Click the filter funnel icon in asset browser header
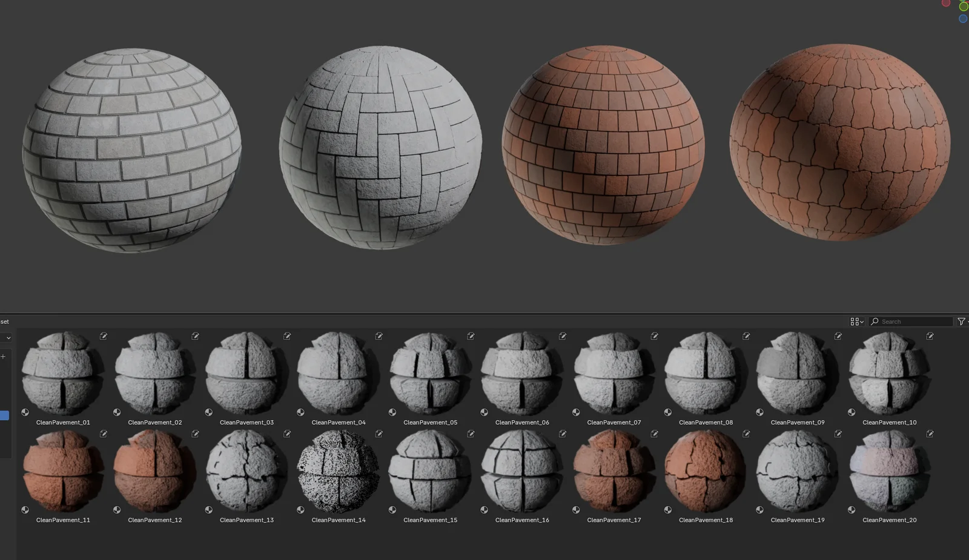 (x=961, y=321)
